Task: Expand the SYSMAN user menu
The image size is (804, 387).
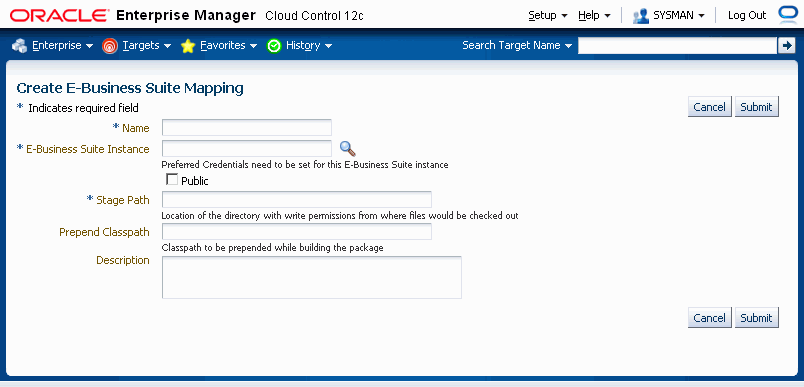Action: click(x=679, y=15)
